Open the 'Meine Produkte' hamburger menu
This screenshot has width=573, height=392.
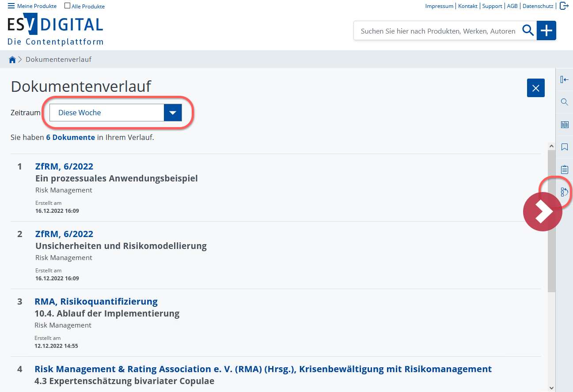[x=10, y=6]
